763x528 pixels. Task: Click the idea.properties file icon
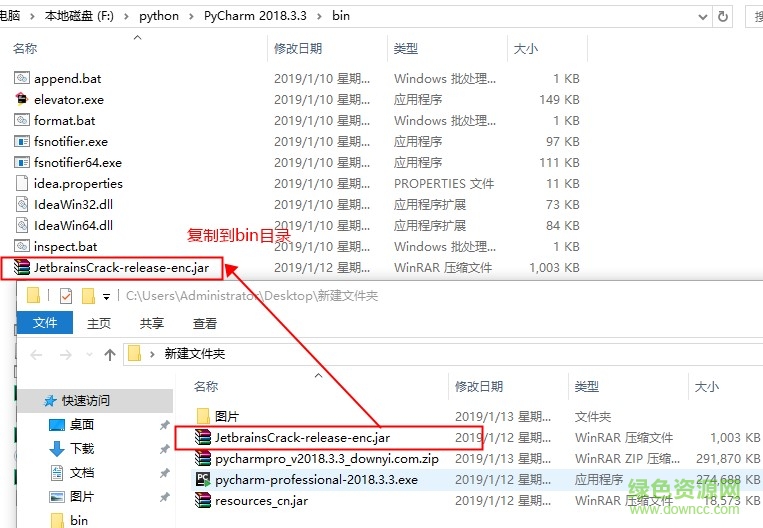coord(22,183)
